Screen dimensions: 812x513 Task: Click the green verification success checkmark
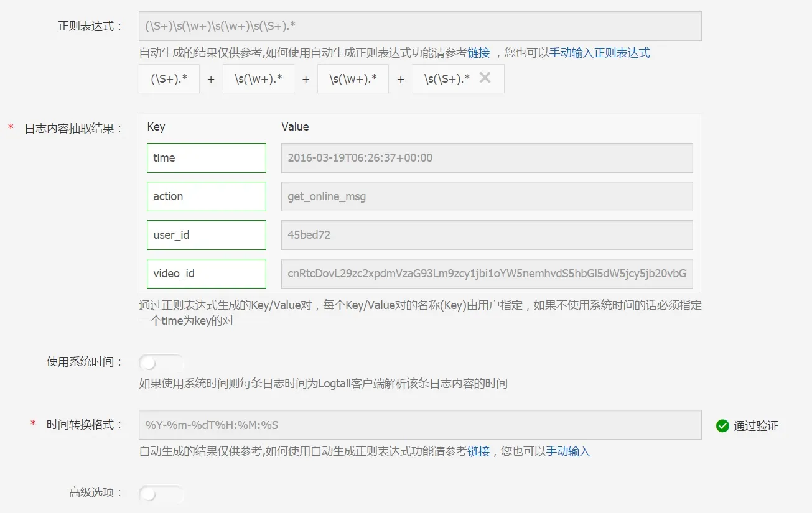(722, 425)
